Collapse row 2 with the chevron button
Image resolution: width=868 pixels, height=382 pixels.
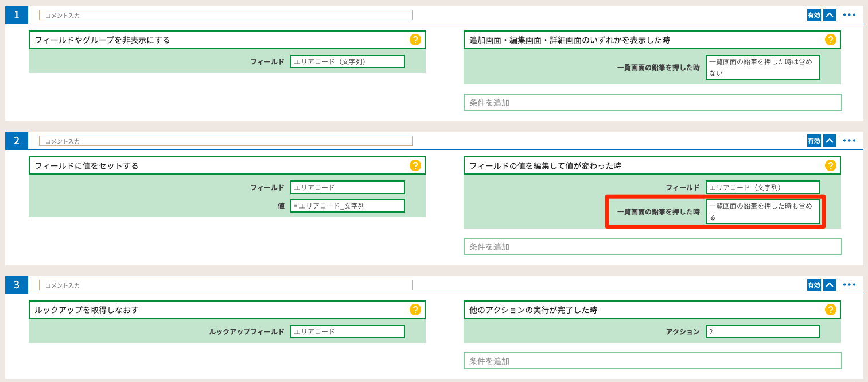(x=830, y=141)
